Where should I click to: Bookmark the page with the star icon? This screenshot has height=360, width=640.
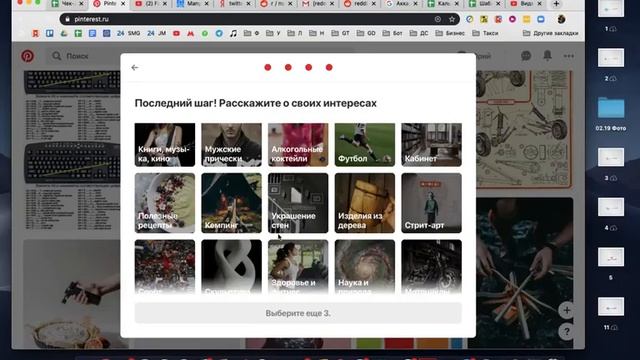click(x=452, y=19)
